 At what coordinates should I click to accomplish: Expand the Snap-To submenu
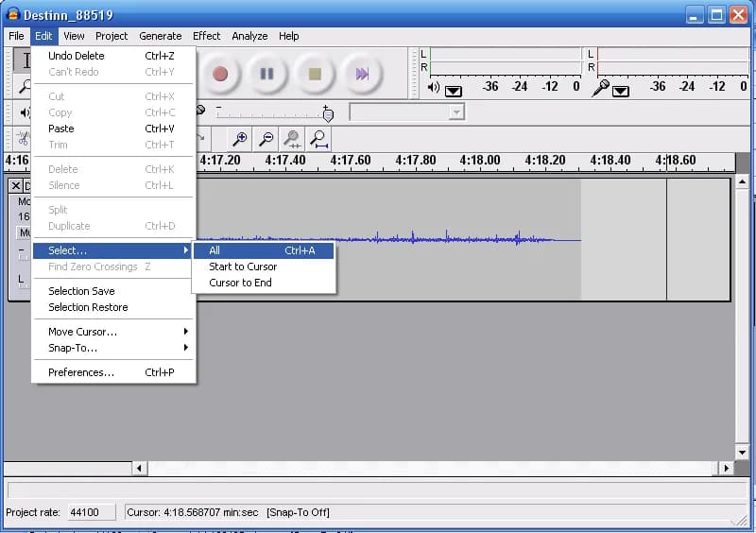tap(113, 348)
